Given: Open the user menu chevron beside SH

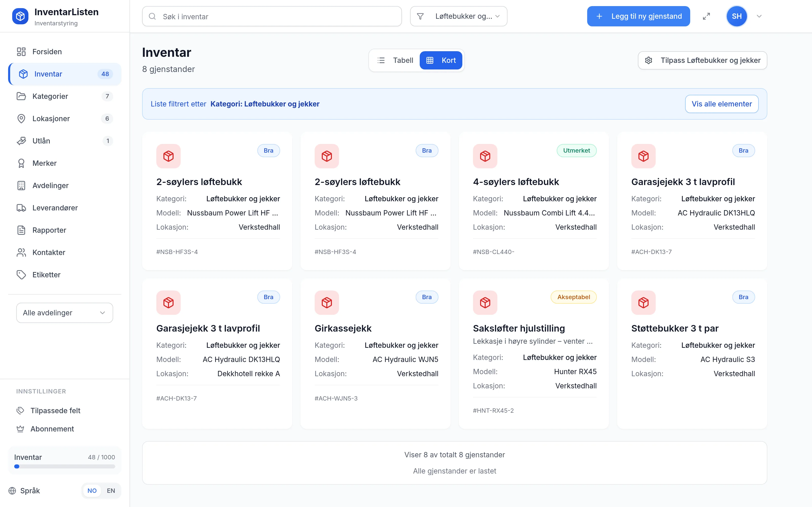Looking at the screenshot, I should point(759,16).
